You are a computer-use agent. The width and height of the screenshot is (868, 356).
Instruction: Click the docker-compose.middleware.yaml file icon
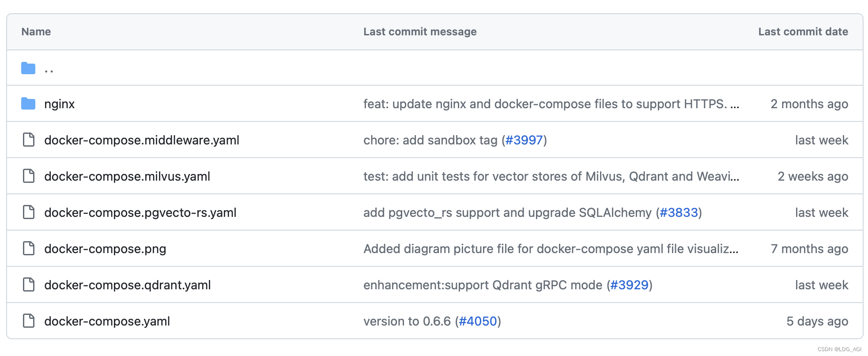29,140
